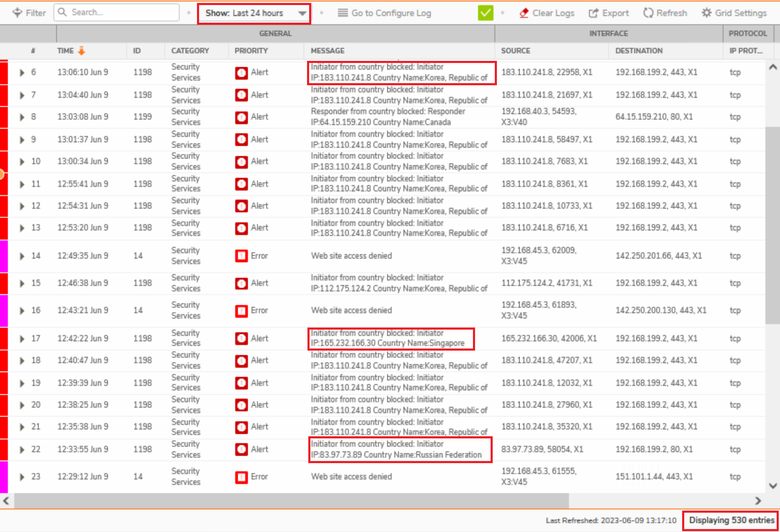This screenshot has width=780, height=532.
Task: Expand log entry row 17
Action: coord(22,338)
